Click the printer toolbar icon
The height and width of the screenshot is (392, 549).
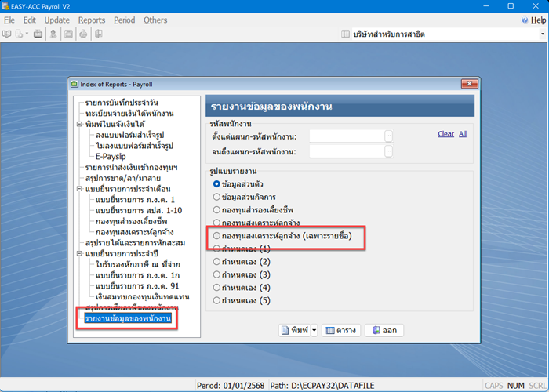(85, 34)
